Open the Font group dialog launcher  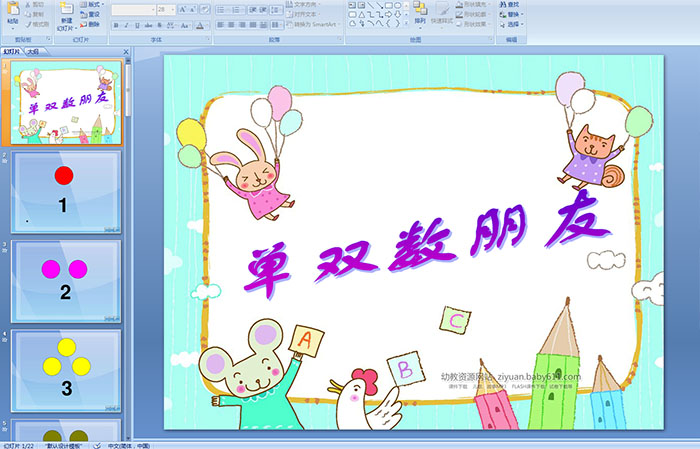click(x=208, y=39)
